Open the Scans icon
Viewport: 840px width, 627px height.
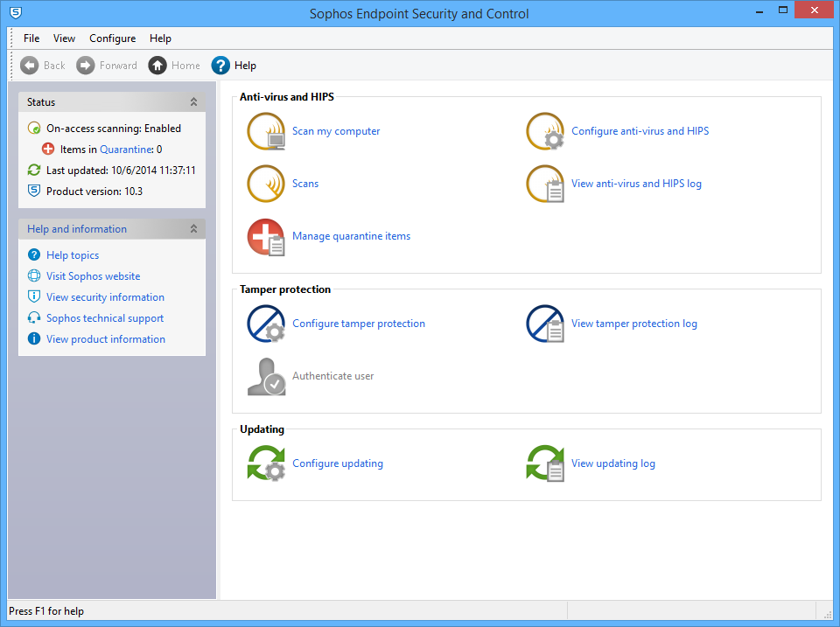point(266,185)
